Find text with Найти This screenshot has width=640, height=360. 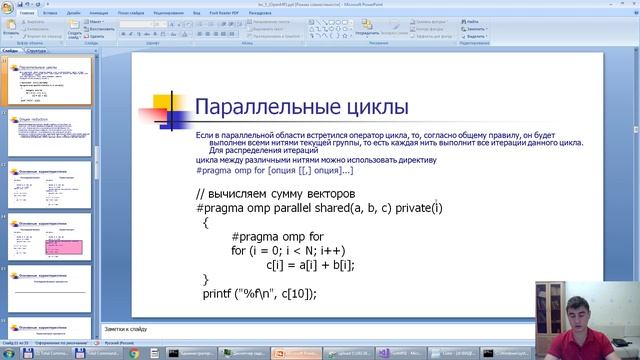coord(469,22)
